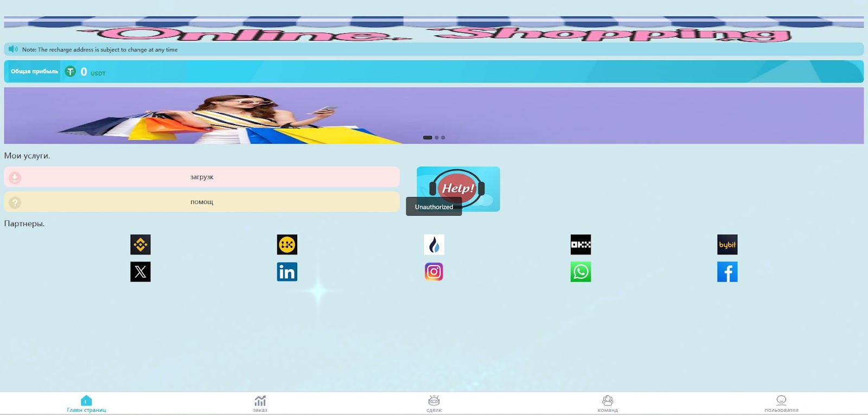Click the помощ service button
Image resolution: width=868 pixels, height=415 pixels.
pyautogui.click(x=202, y=202)
